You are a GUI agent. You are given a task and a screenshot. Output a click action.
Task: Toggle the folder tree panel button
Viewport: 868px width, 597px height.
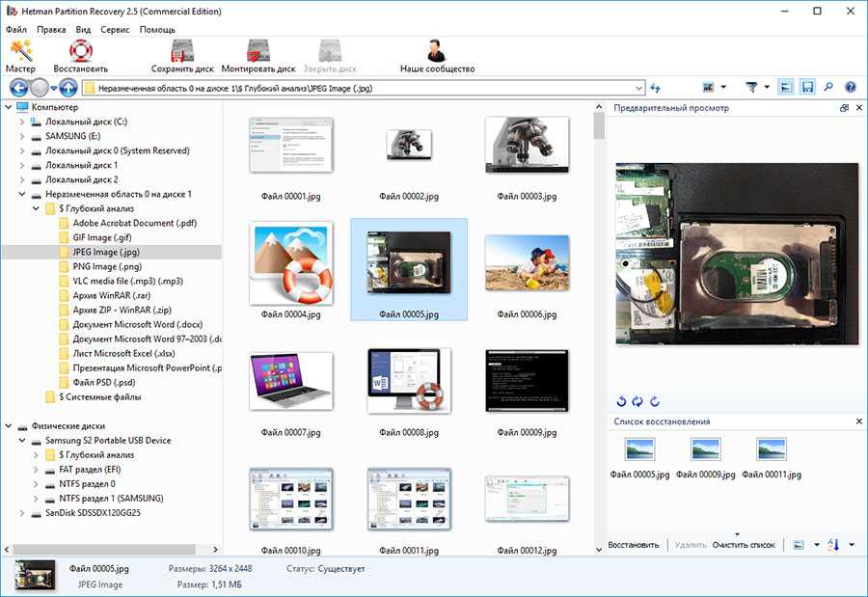click(786, 87)
